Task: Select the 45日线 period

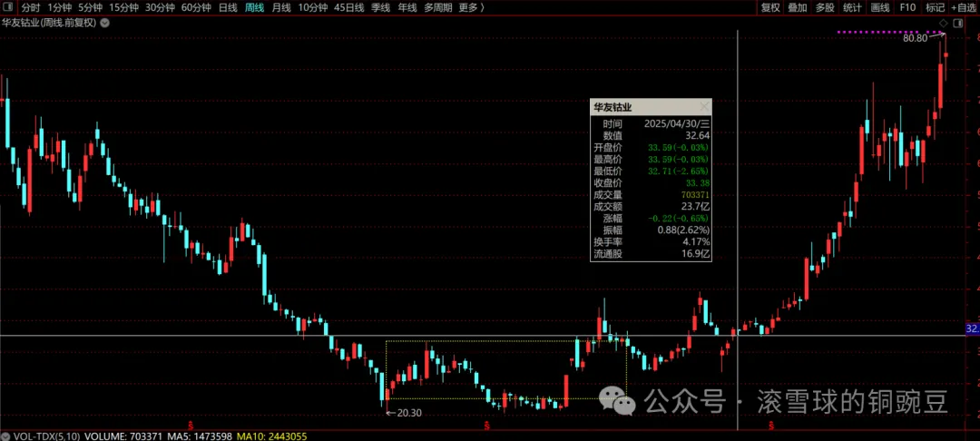Action: pyautogui.click(x=349, y=7)
